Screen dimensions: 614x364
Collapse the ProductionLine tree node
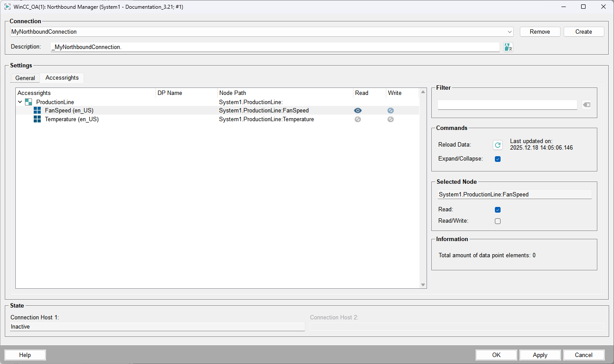[20, 102]
